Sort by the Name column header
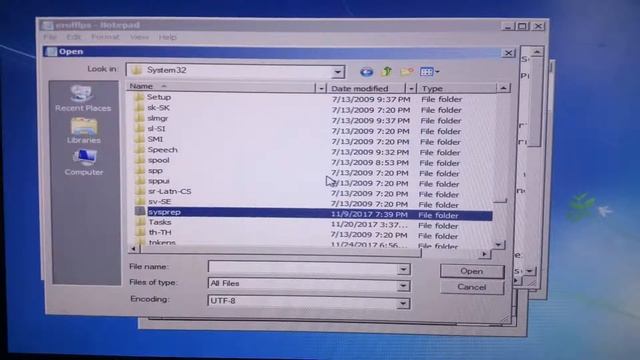This screenshot has width=640, height=360. (x=222, y=87)
